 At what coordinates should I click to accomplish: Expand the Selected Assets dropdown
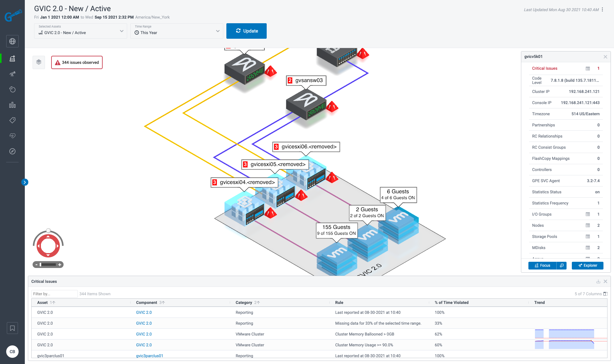pos(81,31)
